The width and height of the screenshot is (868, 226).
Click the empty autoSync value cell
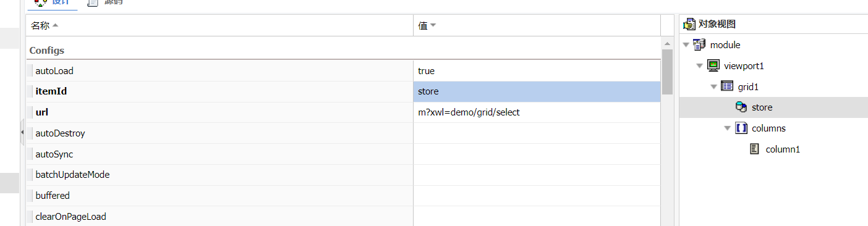tap(537, 154)
